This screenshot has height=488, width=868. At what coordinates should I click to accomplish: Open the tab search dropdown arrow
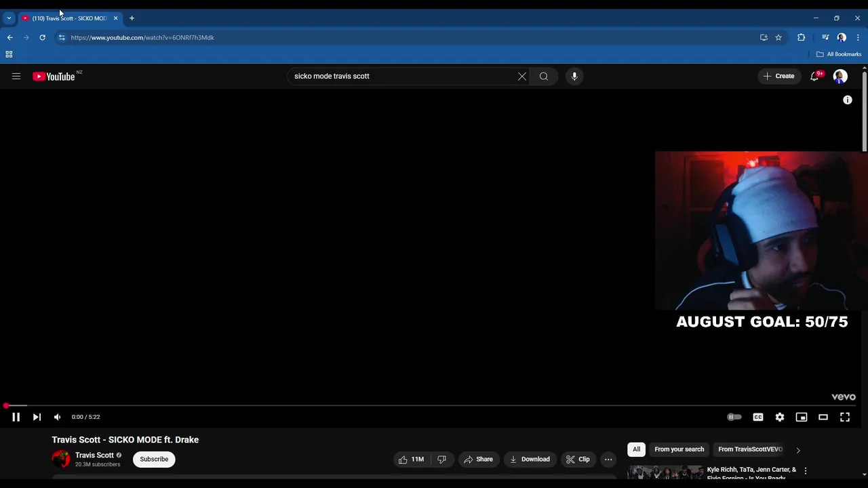9,18
